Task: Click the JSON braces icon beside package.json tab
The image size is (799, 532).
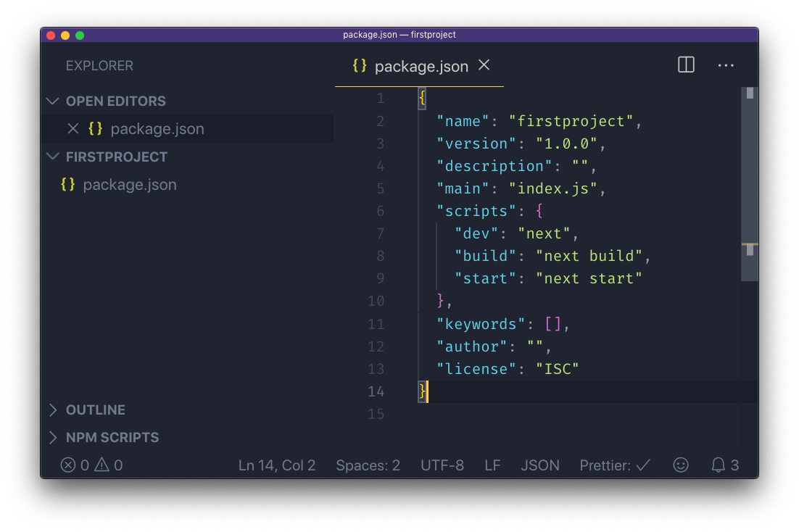Action: tap(358, 65)
